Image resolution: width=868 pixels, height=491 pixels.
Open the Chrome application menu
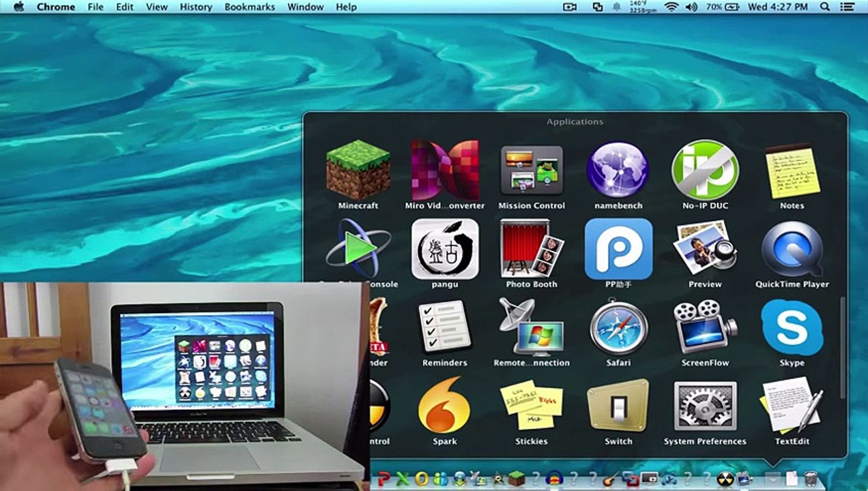(56, 7)
